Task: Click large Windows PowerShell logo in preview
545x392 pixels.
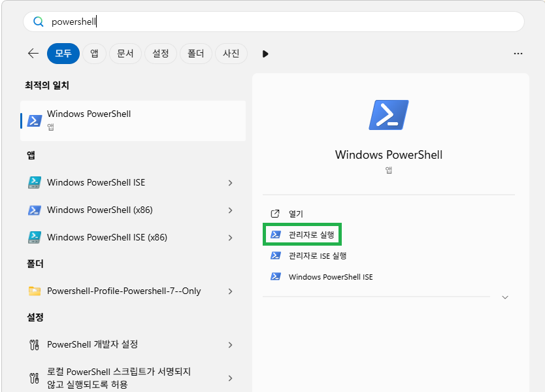Action: pos(389,115)
